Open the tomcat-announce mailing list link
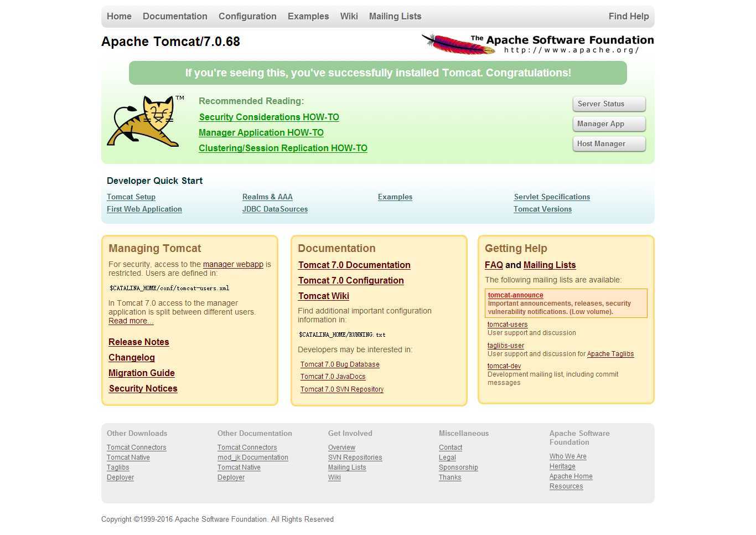Screen dimensions: 756x535 (x=516, y=296)
